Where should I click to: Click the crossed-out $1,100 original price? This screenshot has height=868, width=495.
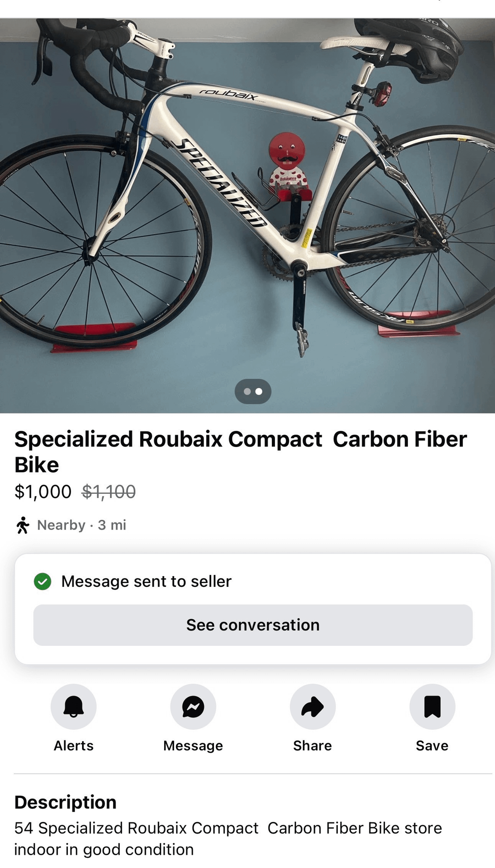pyautogui.click(x=109, y=492)
